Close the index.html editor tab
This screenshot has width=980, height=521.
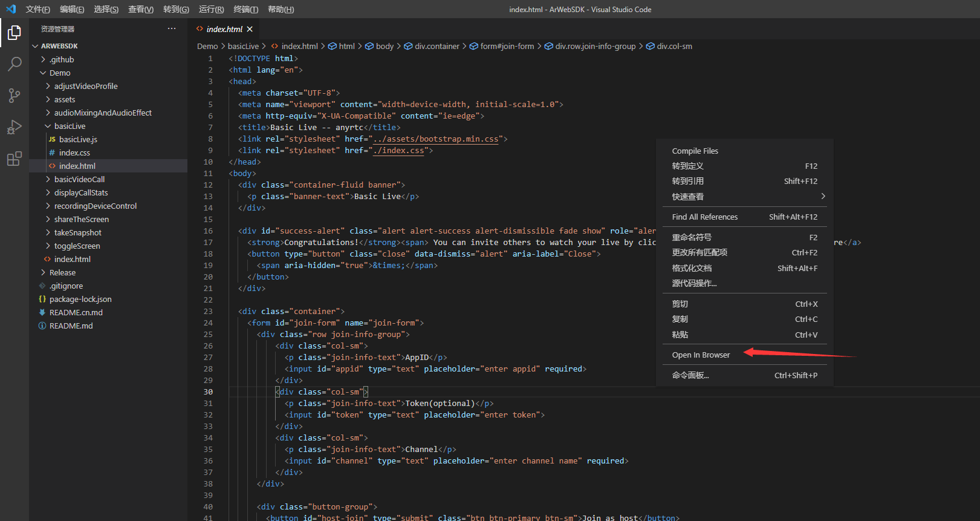(x=250, y=29)
